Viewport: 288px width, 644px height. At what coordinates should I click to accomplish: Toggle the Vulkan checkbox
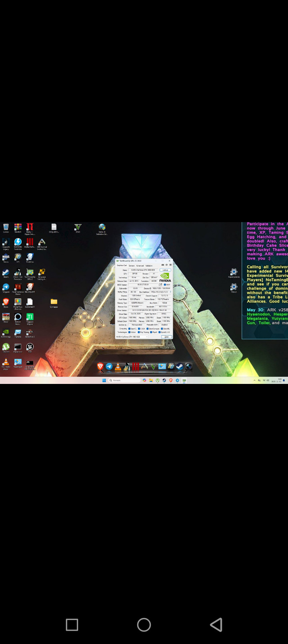click(x=129, y=332)
